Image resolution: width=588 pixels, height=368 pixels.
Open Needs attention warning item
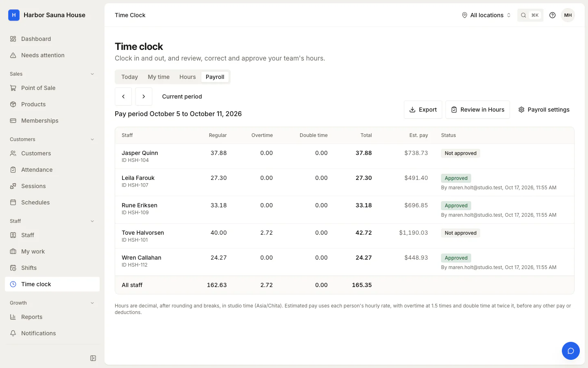click(x=52, y=55)
